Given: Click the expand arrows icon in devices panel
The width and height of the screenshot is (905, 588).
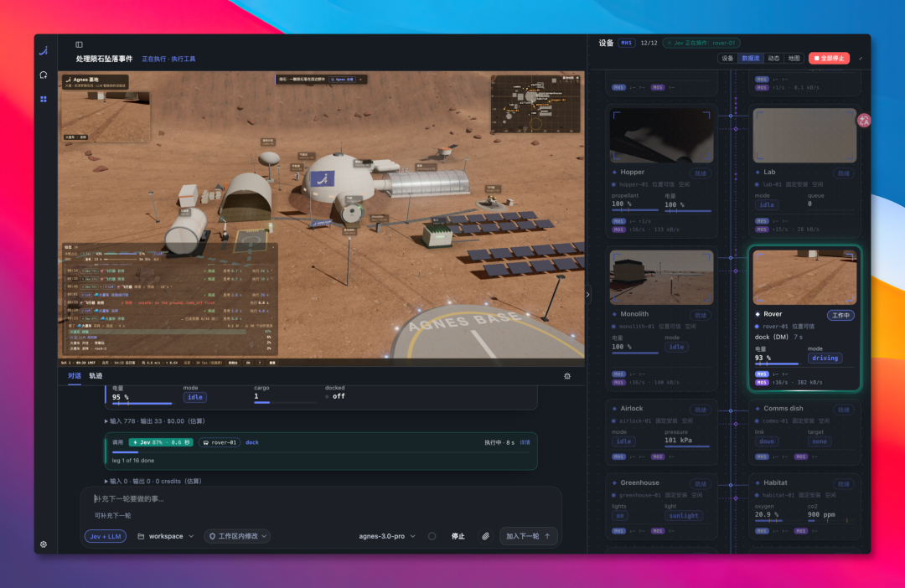Looking at the screenshot, I should pos(861,59).
